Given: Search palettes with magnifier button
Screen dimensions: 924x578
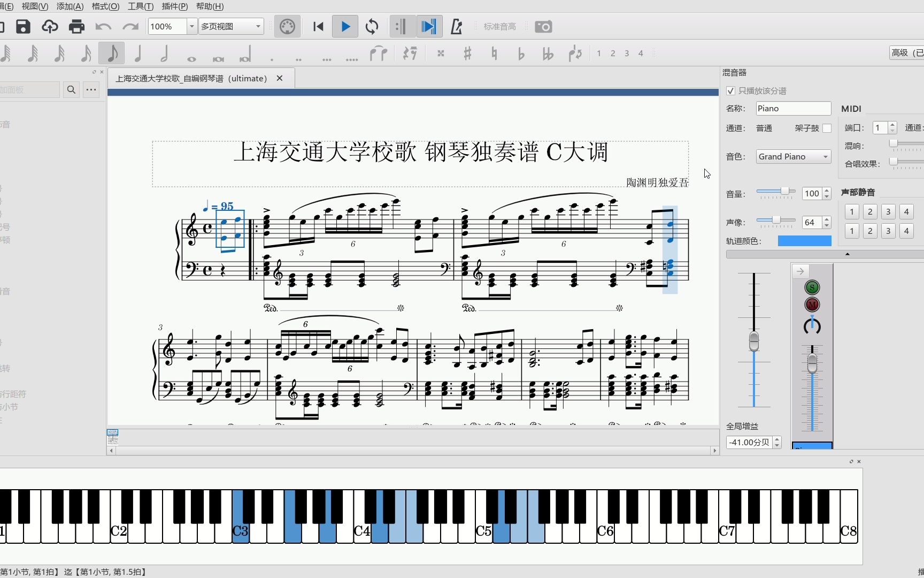Looking at the screenshot, I should [71, 90].
